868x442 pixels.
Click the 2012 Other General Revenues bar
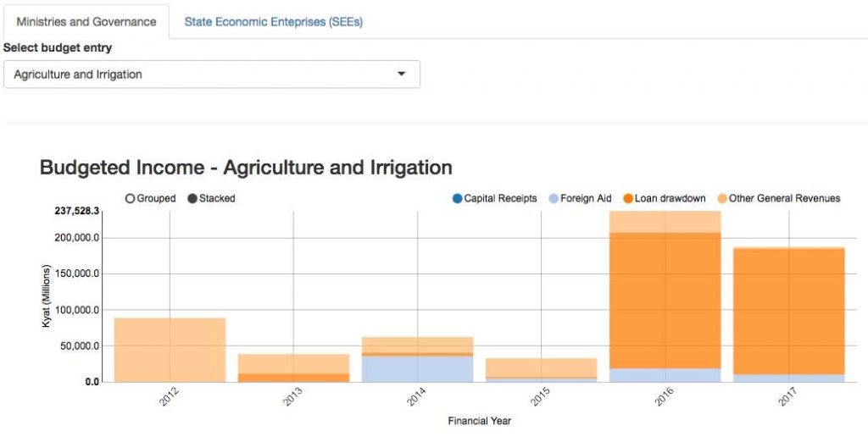point(170,350)
